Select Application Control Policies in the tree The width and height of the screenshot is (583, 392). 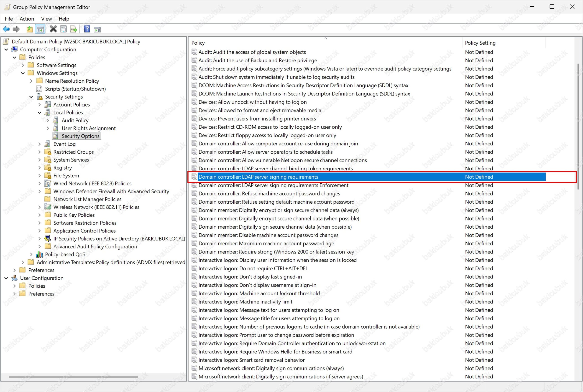point(84,230)
